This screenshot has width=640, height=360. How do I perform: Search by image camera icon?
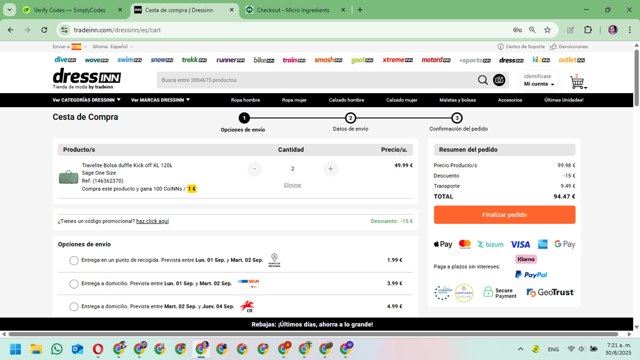pyautogui.click(x=499, y=80)
